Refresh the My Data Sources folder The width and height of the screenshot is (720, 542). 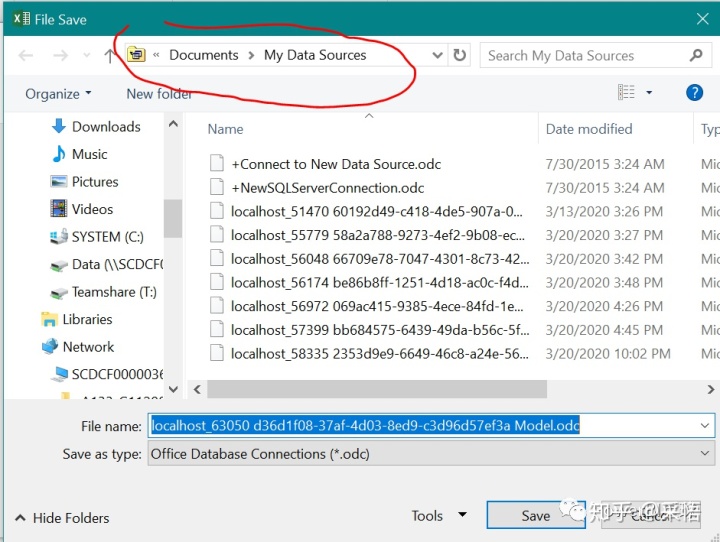point(459,55)
